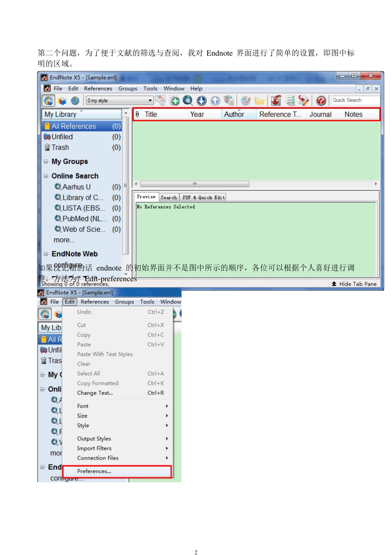392x555 pixels.
Task: Select the Trash group in upper window
Action: [82, 147]
